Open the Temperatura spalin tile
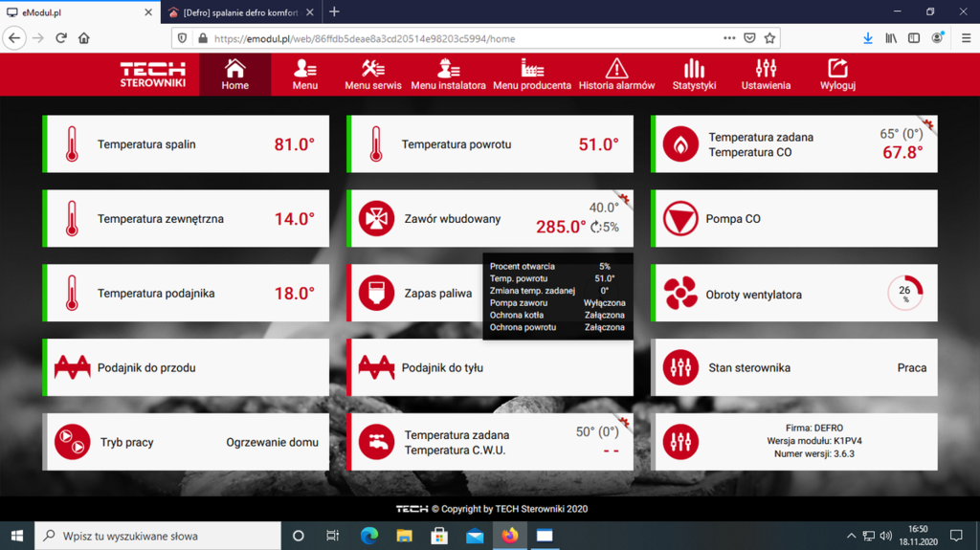Image resolution: width=980 pixels, height=550 pixels. (186, 144)
